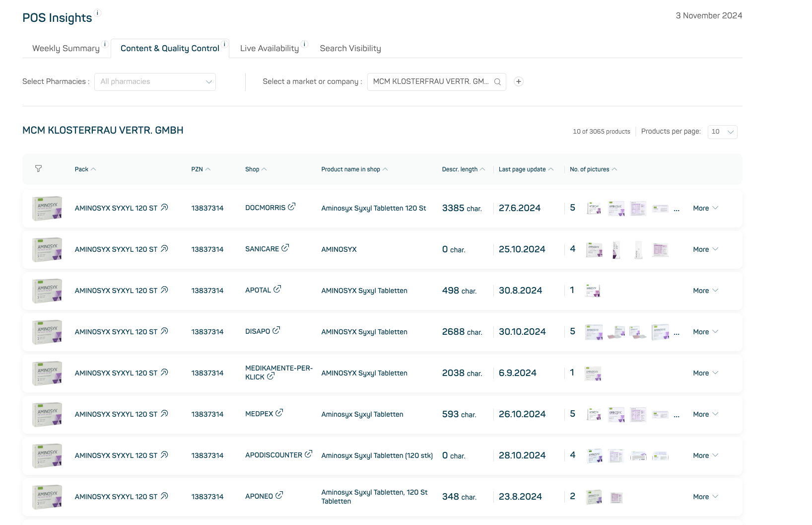Open DOCMORRIS external link icon

pyautogui.click(x=292, y=207)
